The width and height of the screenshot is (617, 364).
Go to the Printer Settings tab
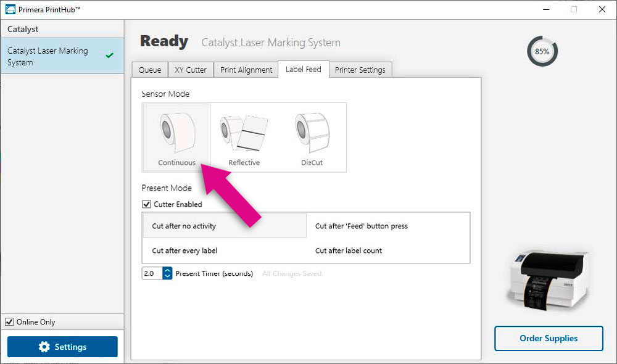point(360,70)
